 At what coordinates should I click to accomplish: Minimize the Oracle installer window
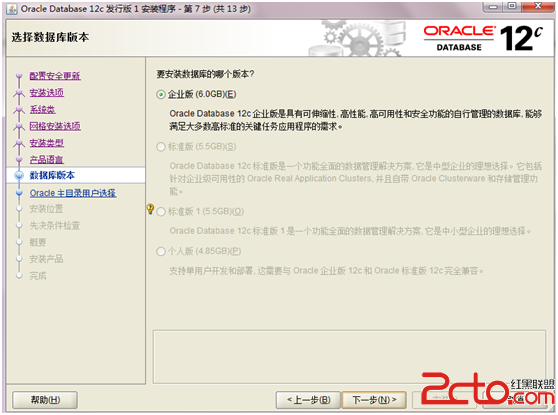pos(494,6)
